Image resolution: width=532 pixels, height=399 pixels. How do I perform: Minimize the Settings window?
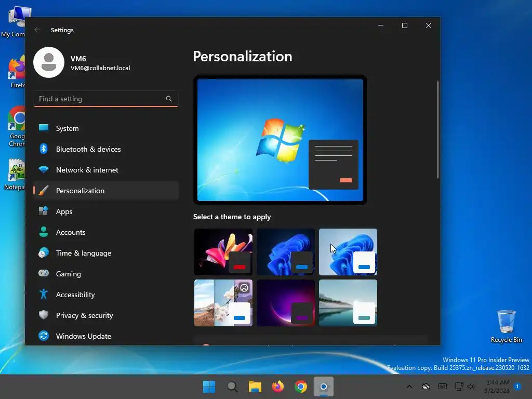click(381, 25)
